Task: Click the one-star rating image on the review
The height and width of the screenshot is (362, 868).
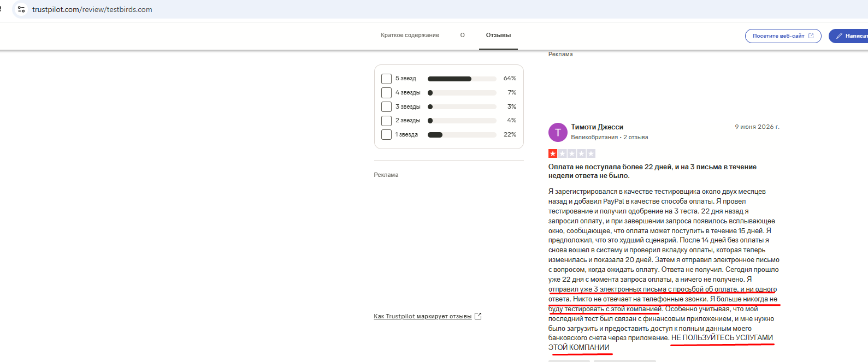Action: 572,153
